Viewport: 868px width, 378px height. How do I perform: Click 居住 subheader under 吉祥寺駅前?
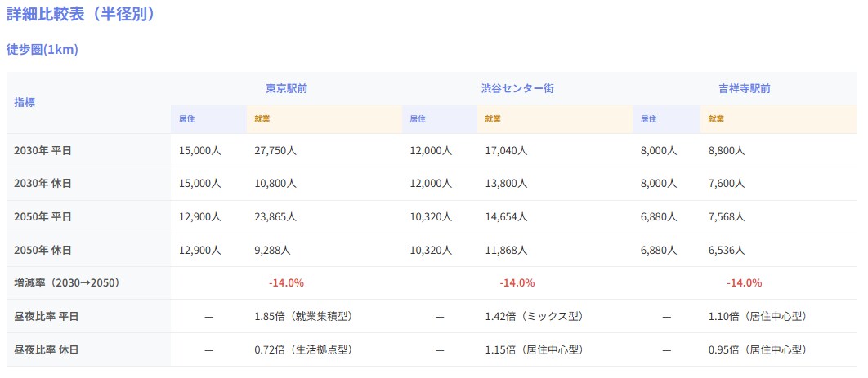(648, 119)
